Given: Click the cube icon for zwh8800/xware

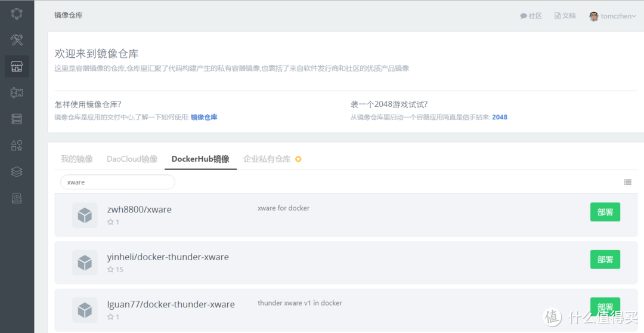Looking at the screenshot, I should (x=85, y=215).
